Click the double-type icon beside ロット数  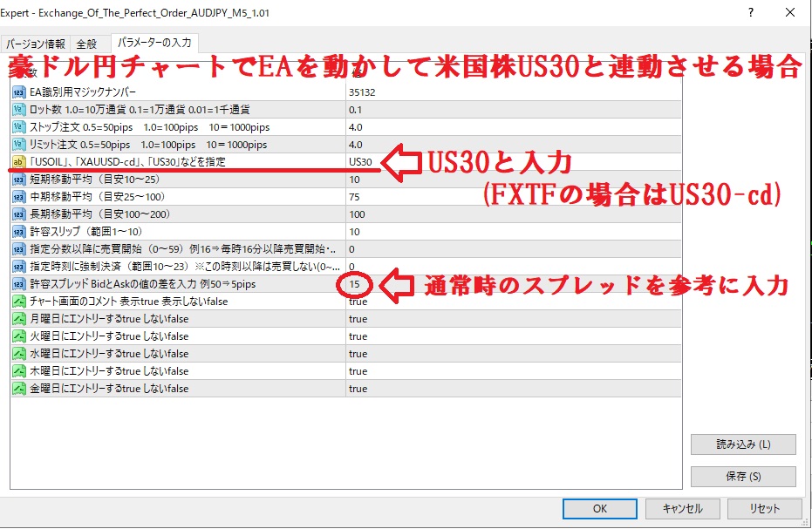18,110
